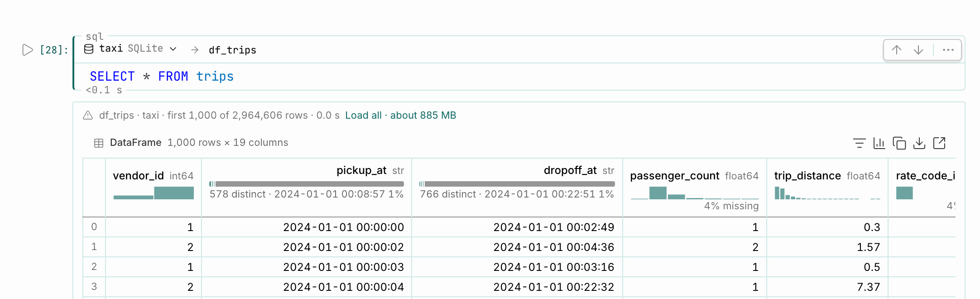Click the vendor_id histogram chart
This screenshot has height=299, width=980.
click(154, 193)
